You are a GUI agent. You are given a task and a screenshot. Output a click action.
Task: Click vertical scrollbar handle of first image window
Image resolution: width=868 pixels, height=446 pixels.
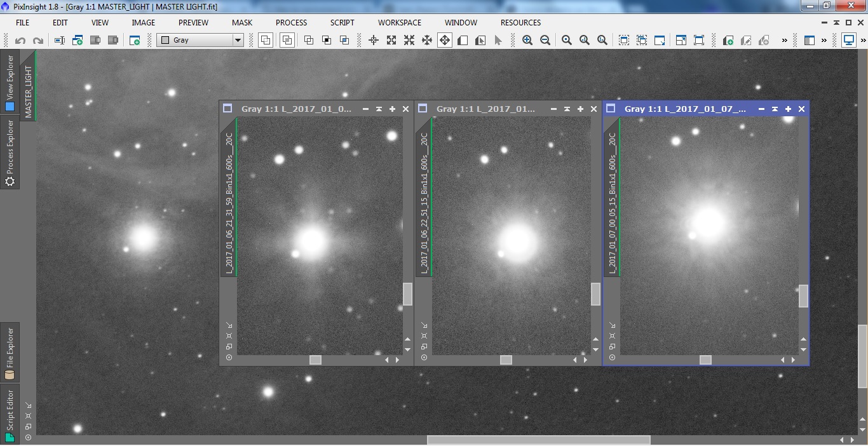(407, 294)
